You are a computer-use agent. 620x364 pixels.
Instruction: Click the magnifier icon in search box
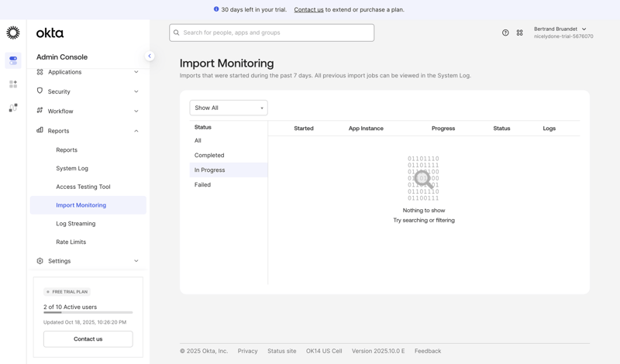(x=177, y=33)
